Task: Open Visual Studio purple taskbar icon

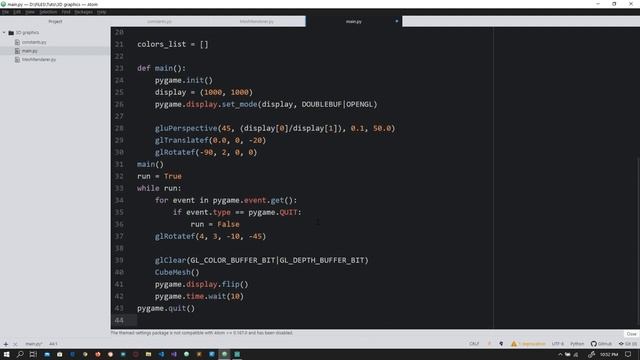Action: (x=174, y=354)
